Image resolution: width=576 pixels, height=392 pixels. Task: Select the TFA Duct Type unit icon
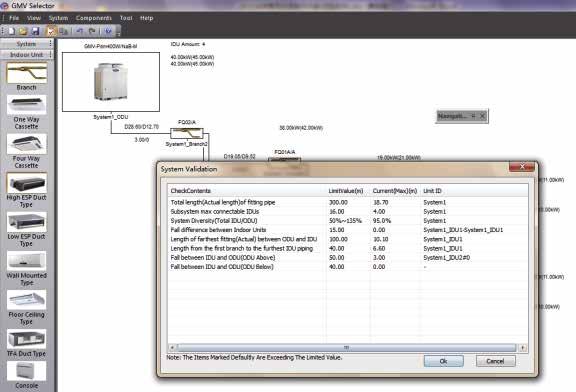click(26, 339)
